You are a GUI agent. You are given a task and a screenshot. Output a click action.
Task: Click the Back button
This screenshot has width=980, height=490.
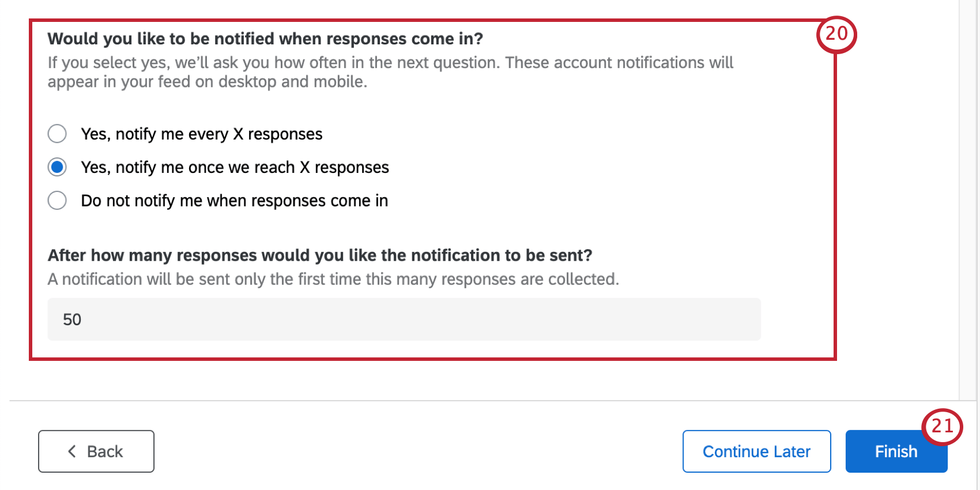(x=96, y=451)
